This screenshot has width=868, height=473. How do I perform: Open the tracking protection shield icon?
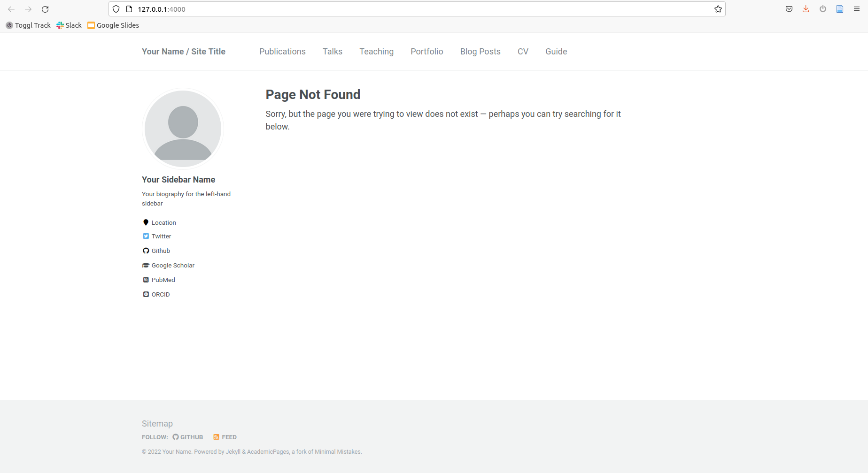116,9
